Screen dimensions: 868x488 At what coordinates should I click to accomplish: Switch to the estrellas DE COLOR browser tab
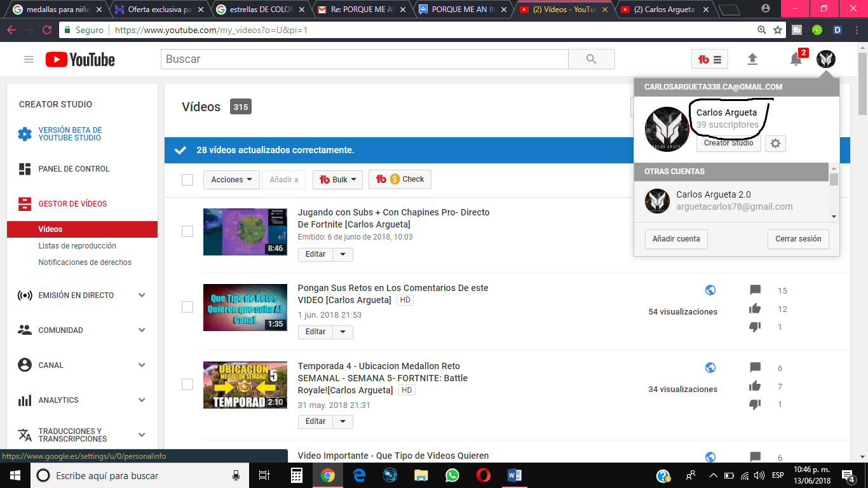coord(261,10)
